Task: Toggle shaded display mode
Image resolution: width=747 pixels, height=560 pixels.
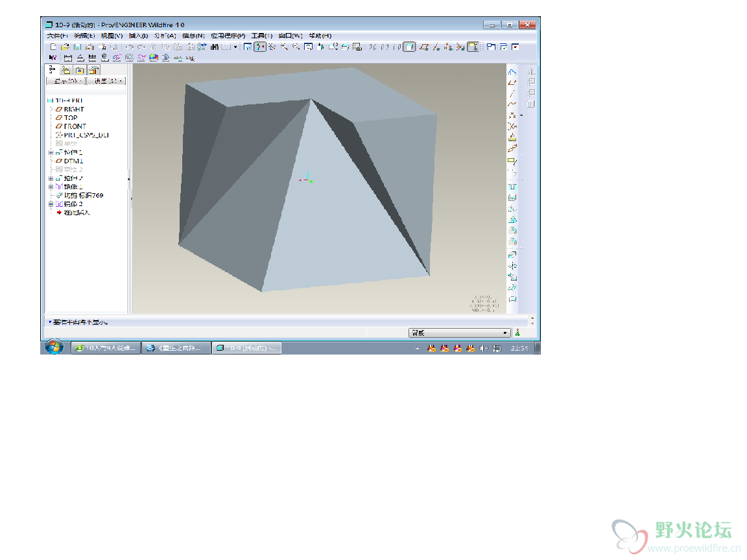Action: tap(409, 47)
